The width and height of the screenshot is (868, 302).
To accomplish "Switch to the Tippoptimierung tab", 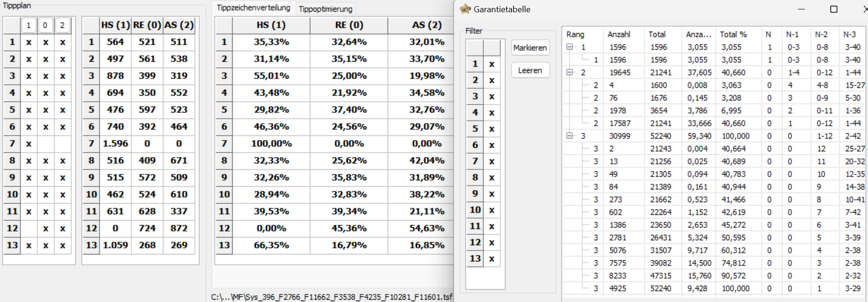I will pos(325,9).
